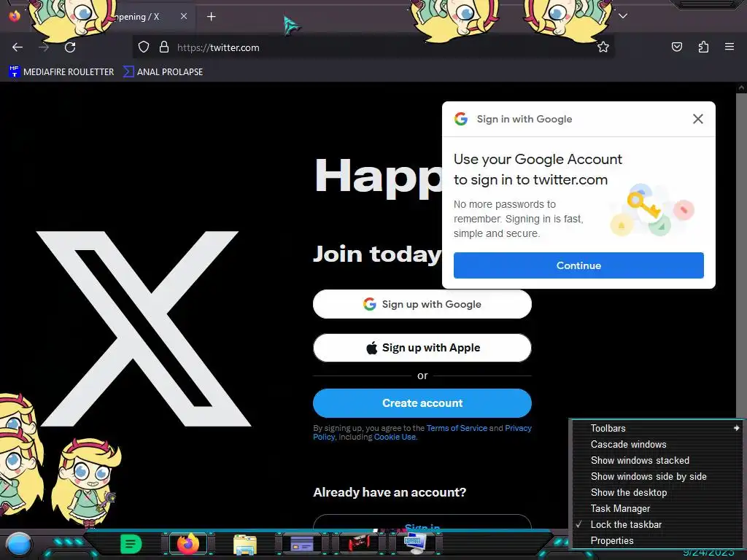Open the tracking protection shield icon
The height and width of the screenshot is (560, 747).
click(x=144, y=47)
